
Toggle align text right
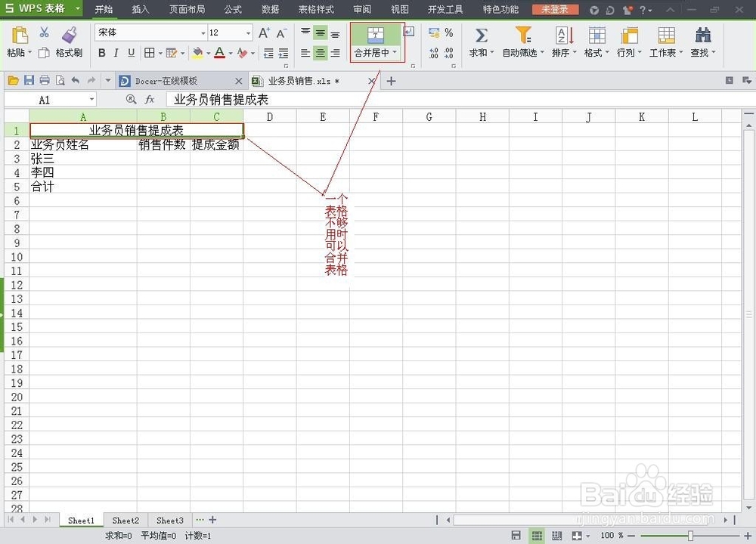coord(335,53)
